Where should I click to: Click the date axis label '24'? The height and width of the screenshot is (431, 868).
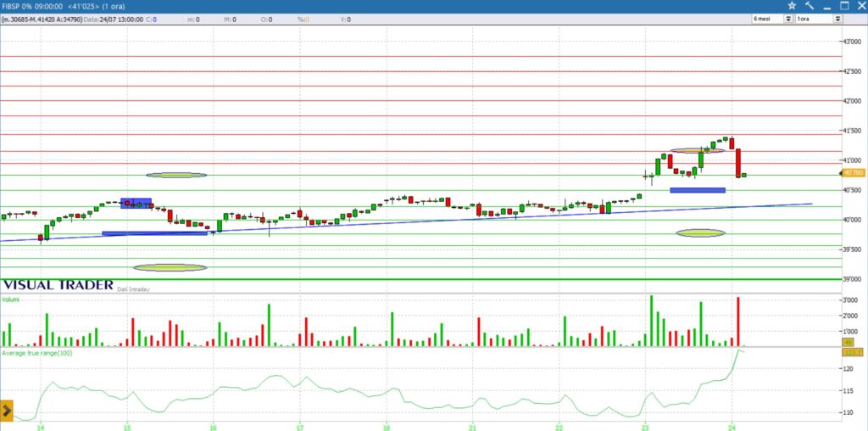pyautogui.click(x=732, y=428)
